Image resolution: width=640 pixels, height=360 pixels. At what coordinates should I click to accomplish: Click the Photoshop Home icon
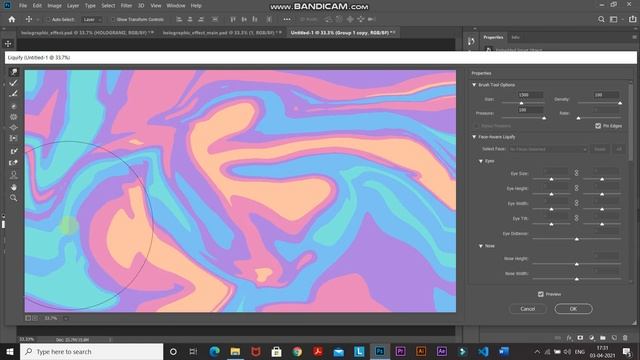click(x=11, y=19)
